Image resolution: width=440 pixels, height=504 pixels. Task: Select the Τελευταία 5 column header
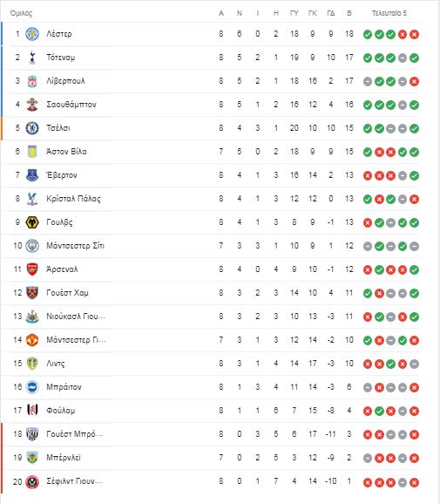coord(389,13)
